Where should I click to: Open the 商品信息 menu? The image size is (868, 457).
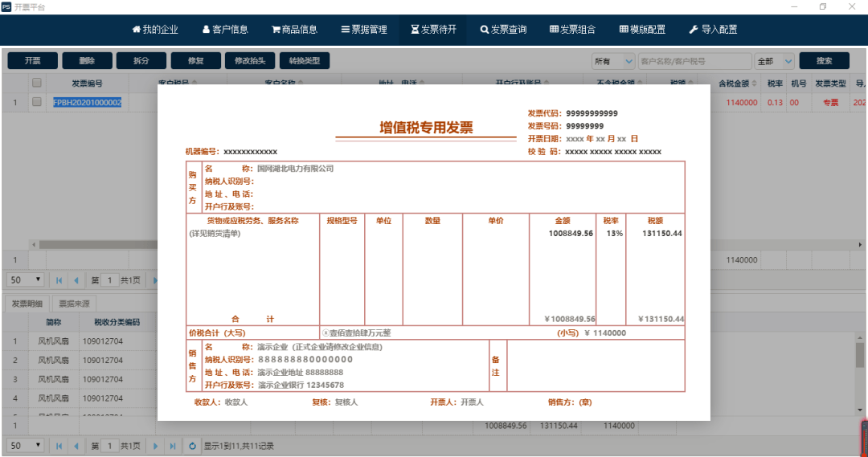pos(294,30)
